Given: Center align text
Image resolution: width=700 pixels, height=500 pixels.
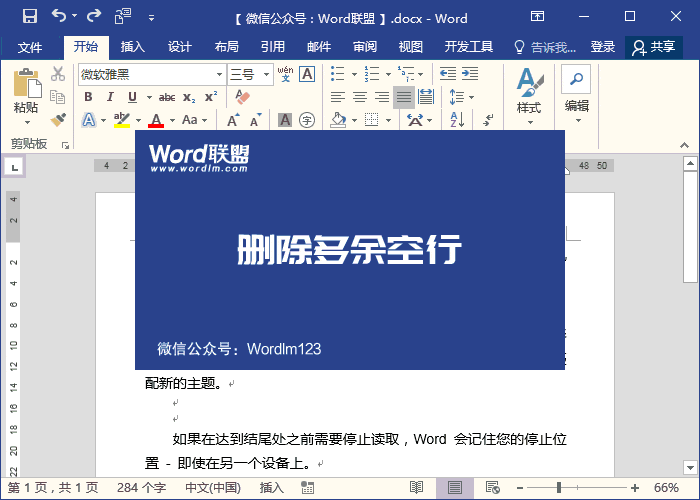Looking at the screenshot, I should pos(360,97).
